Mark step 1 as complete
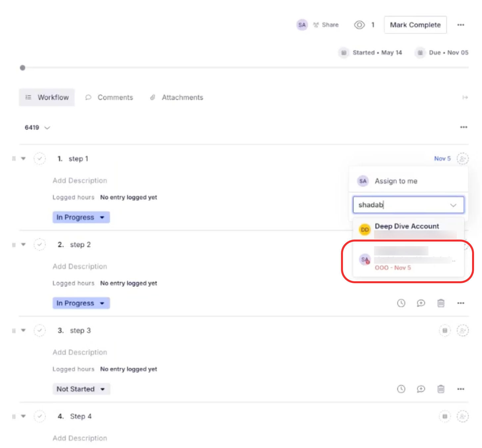Viewport: 482px width, 448px height. click(x=40, y=159)
